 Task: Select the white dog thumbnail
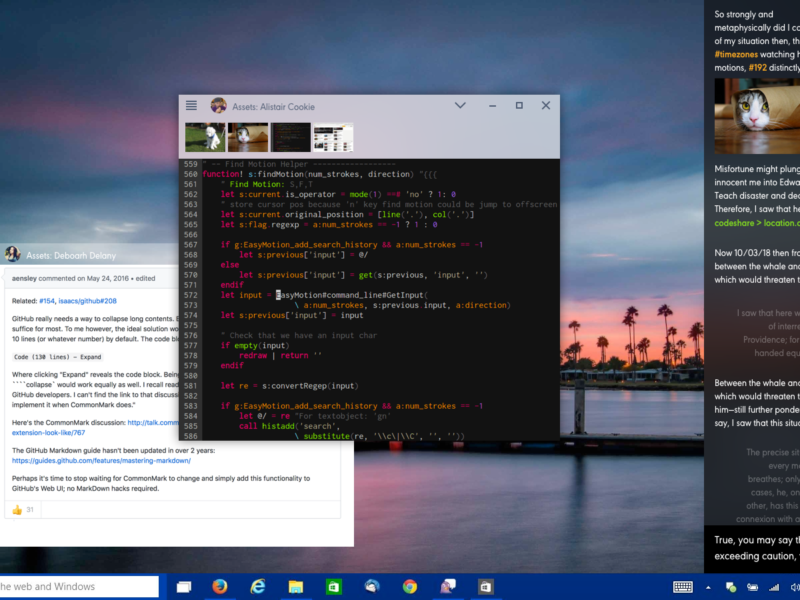coord(205,137)
